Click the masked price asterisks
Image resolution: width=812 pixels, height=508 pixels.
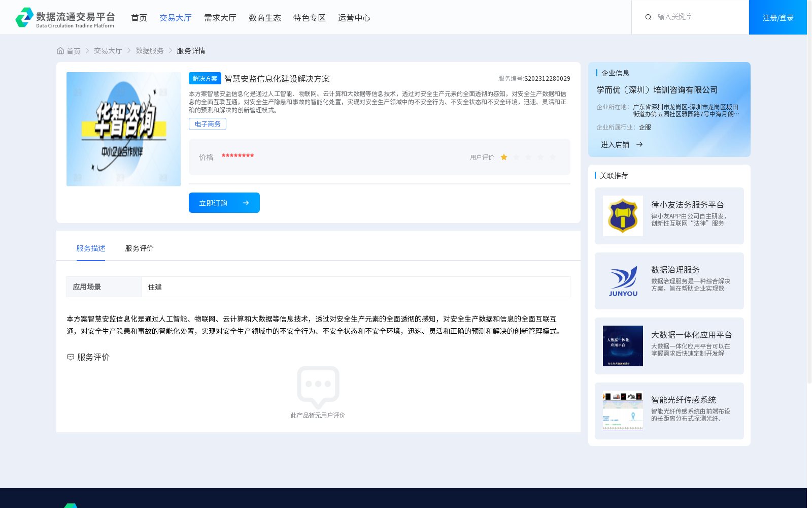pos(238,156)
